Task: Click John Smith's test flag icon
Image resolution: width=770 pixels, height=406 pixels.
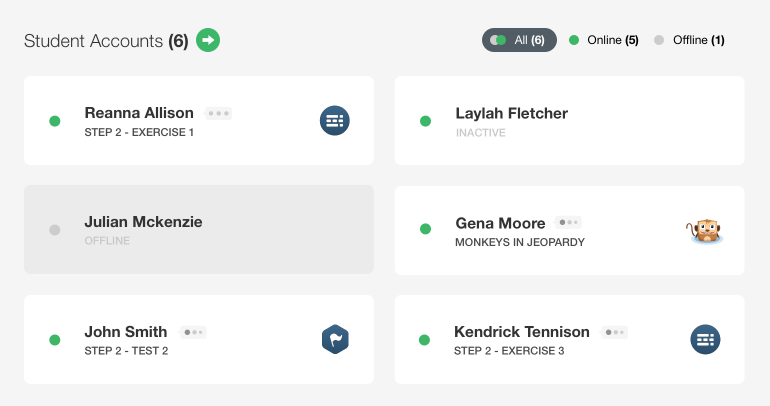Action: click(335, 339)
